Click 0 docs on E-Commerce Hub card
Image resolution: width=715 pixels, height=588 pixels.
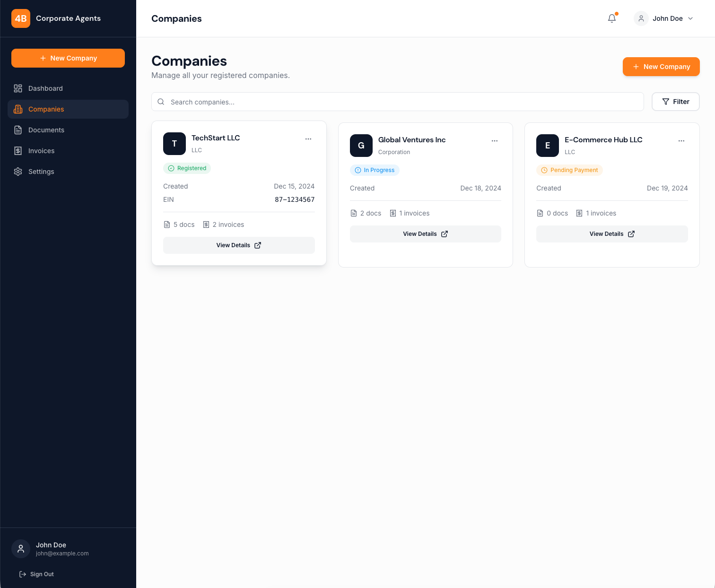click(552, 213)
